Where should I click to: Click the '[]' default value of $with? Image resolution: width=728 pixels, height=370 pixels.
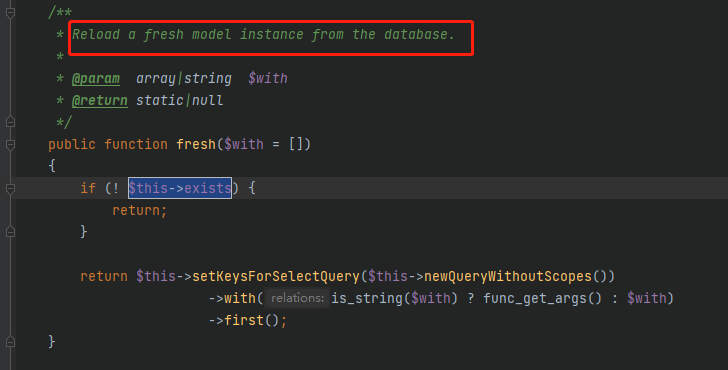296,144
